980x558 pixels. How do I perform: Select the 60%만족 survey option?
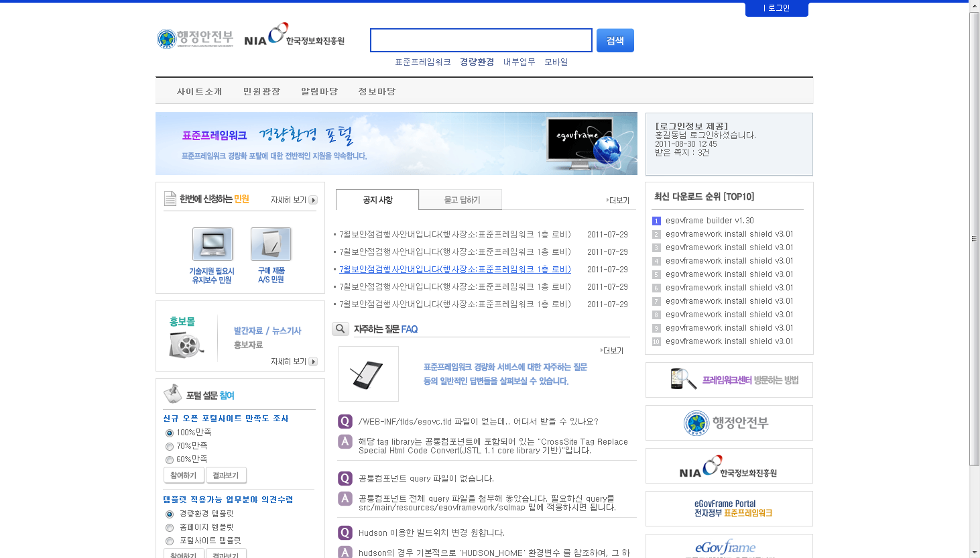coord(170,460)
